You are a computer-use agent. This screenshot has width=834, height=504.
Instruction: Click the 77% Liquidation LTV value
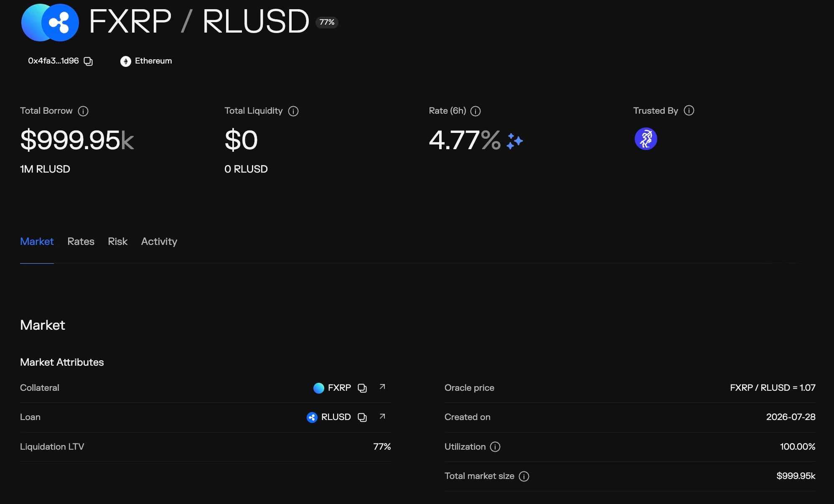click(382, 447)
